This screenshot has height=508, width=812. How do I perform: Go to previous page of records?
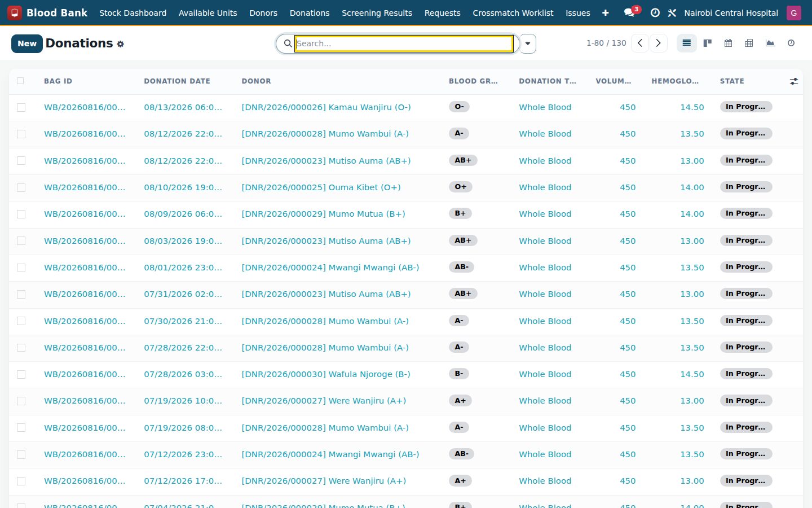640,43
